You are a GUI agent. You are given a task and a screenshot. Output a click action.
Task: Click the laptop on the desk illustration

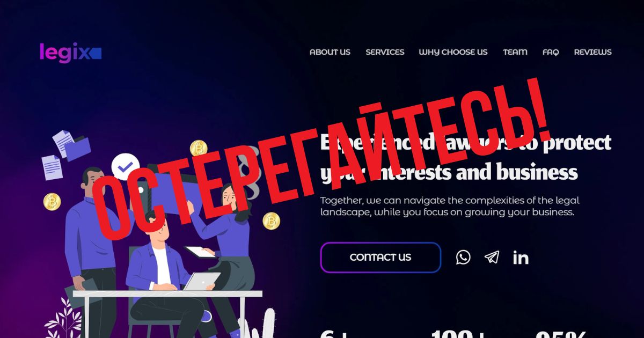pos(201,281)
